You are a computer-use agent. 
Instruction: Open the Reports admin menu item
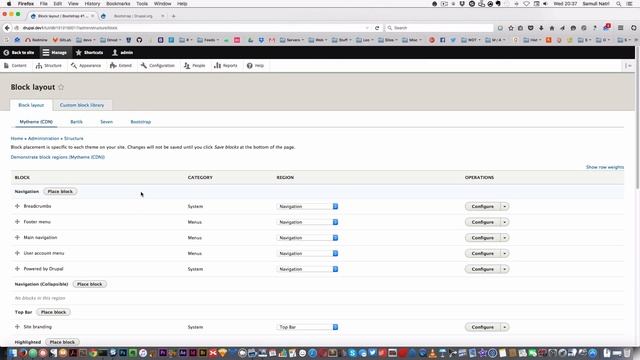[x=226, y=66]
